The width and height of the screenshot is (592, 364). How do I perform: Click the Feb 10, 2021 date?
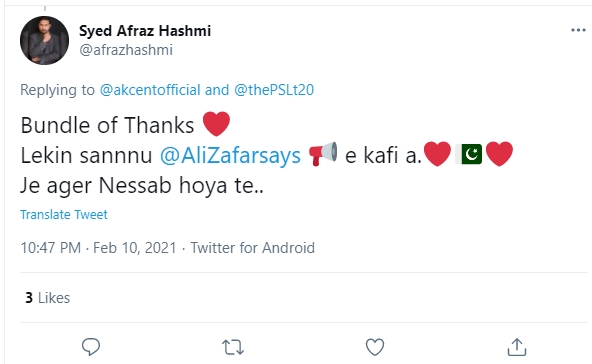pyautogui.click(x=135, y=248)
